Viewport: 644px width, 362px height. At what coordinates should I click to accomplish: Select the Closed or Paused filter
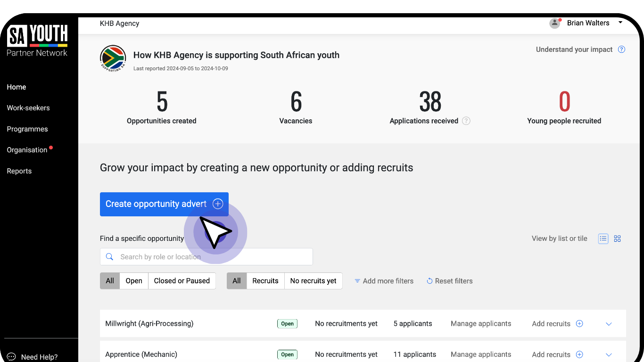coord(182,281)
